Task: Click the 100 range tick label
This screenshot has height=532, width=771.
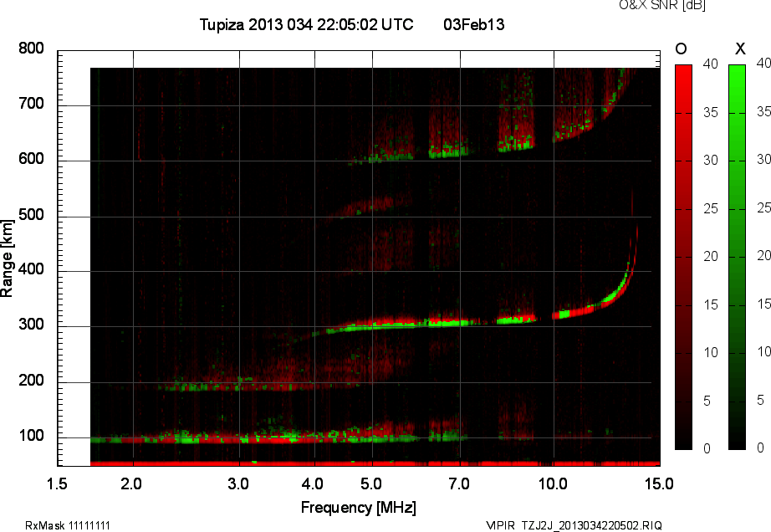Action: coord(31,436)
